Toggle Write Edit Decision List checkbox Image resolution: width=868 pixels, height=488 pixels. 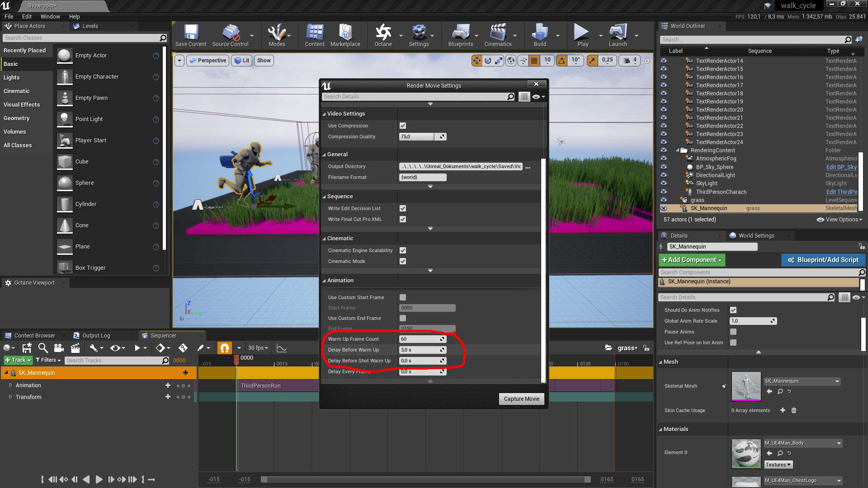[x=403, y=208]
